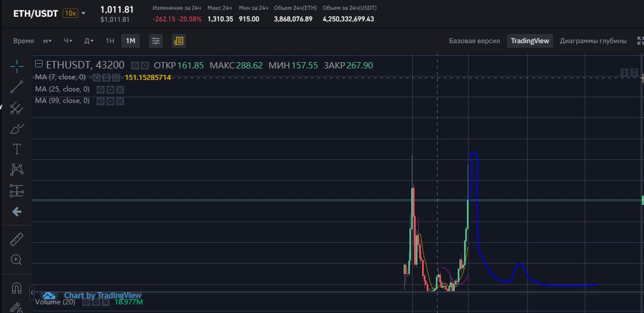This screenshot has width=644, height=313.
Task: Open Диаграммы глубины depth chart
Action: pyautogui.click(x=593, y=41)
